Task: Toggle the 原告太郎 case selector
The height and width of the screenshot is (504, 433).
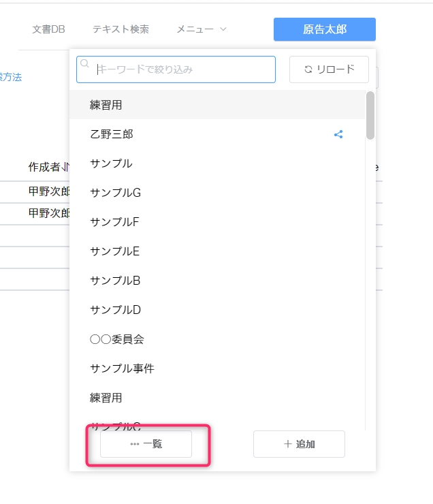Action: [324, 29]
